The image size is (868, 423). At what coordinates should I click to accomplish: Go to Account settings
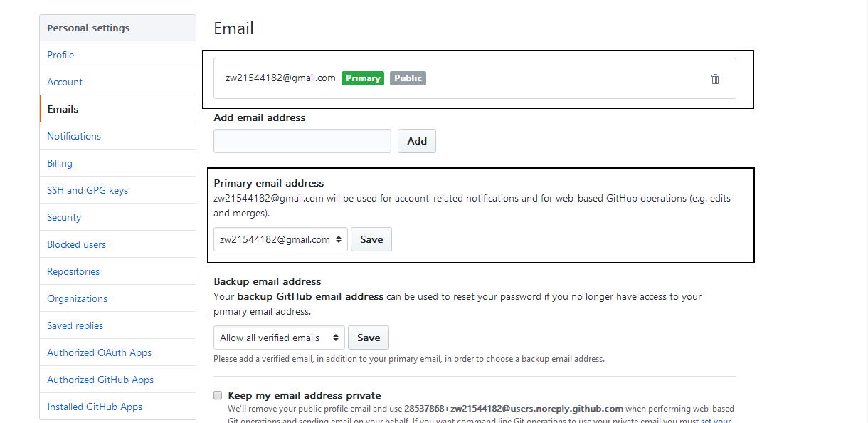[65, 82]
